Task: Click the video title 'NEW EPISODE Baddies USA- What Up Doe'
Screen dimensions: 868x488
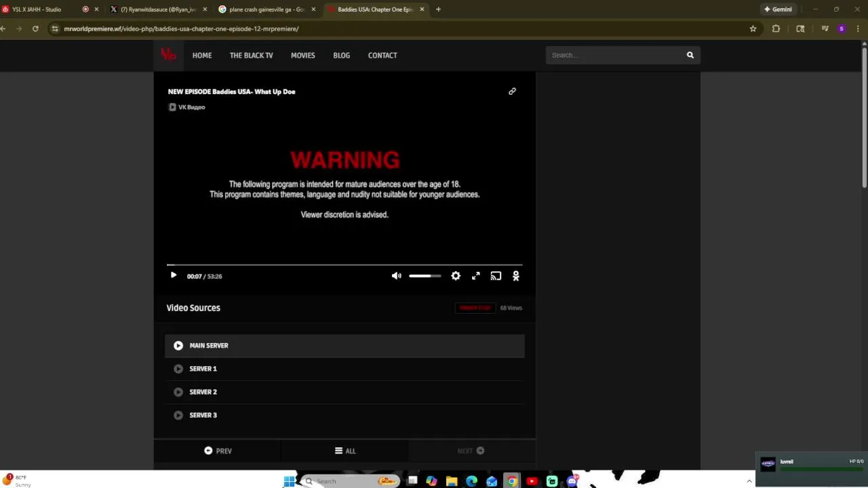Action: point(231,91)
